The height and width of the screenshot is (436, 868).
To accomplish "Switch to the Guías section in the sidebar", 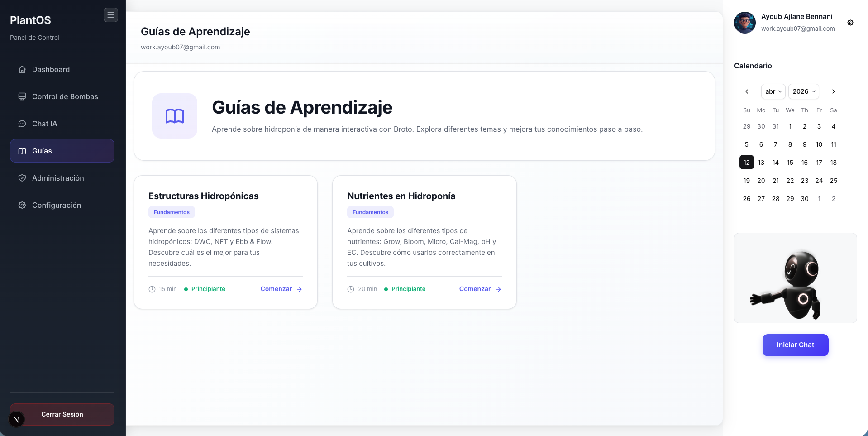I will (x=42, y=151).
